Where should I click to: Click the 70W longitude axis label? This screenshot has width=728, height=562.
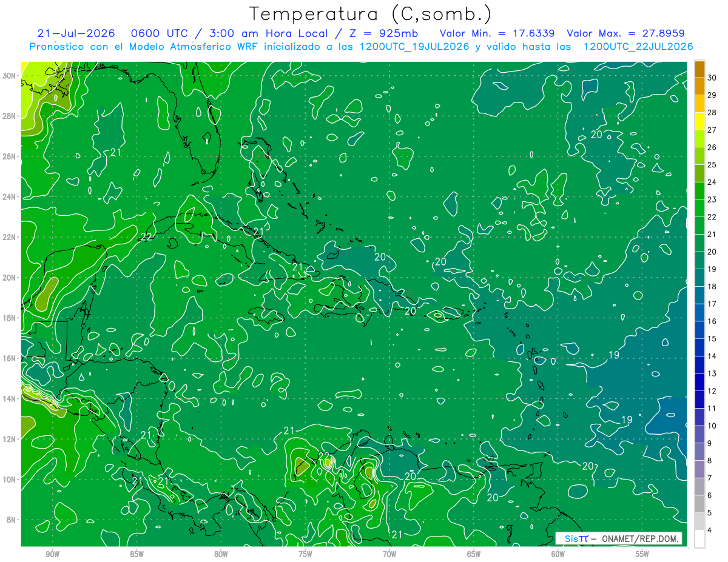(389, 554)
